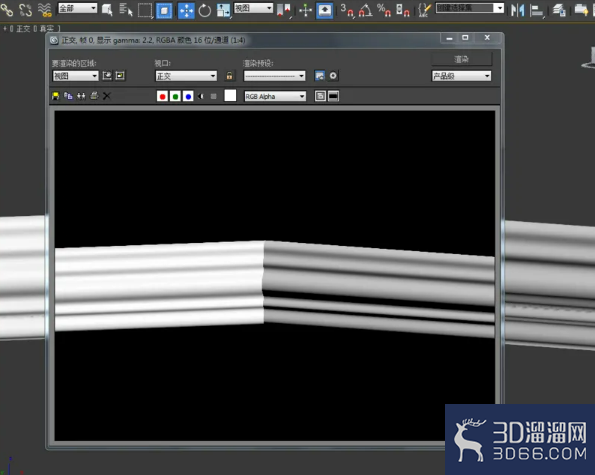The height and width of the screenshot is (475, 595).
Task: Click the Mirror tool icon
Action: click(x=517, y=10)
